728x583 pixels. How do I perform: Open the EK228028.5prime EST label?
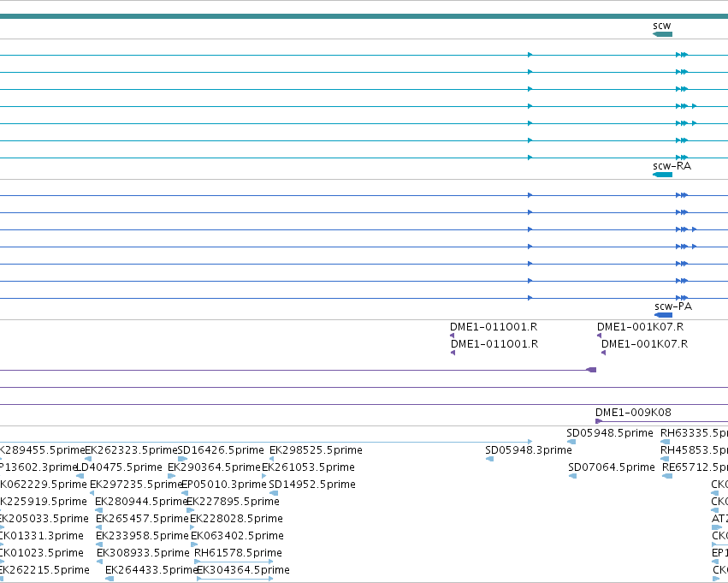(236, 519)
